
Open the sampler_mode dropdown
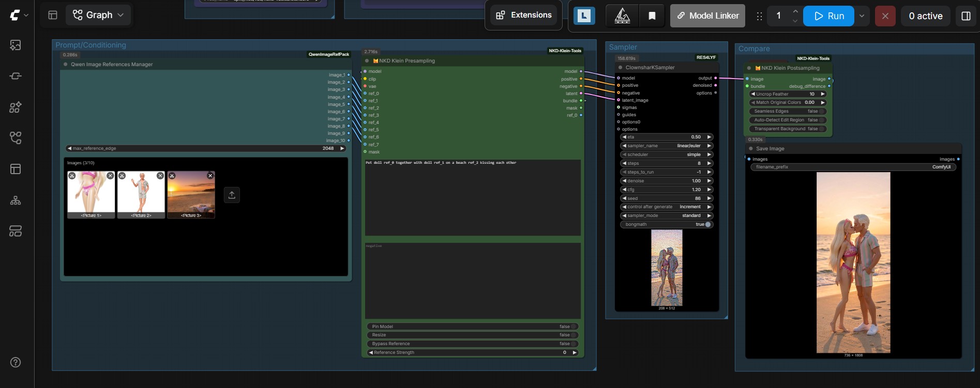coord(666,215)
